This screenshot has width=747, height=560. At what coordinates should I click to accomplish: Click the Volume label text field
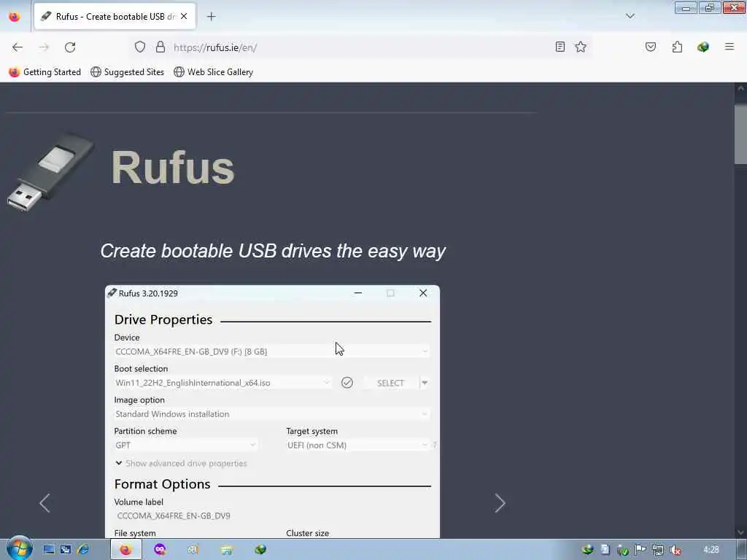[x=271, y=516]
